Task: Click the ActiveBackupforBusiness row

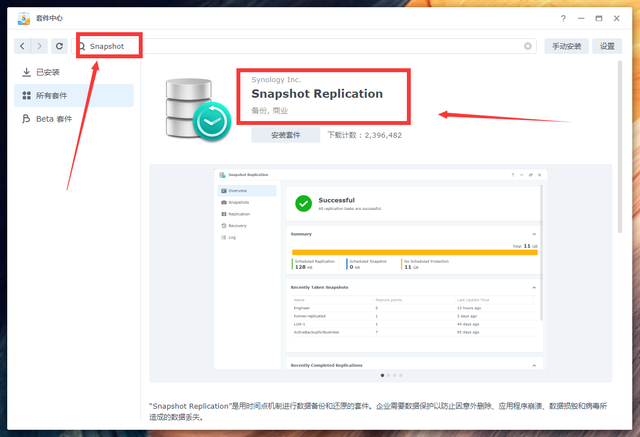Action: (x=415, y=332)
